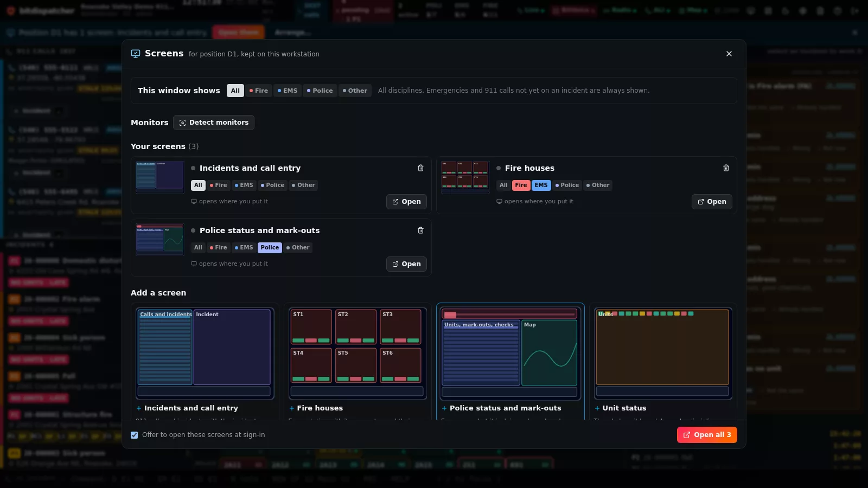The width and height of the screenshot is (868, 488).
Task: Delete the Fire houses screen
Action: [726, 168]
